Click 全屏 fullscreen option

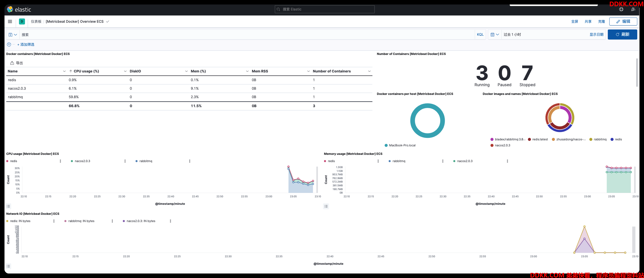coord(574,21)
